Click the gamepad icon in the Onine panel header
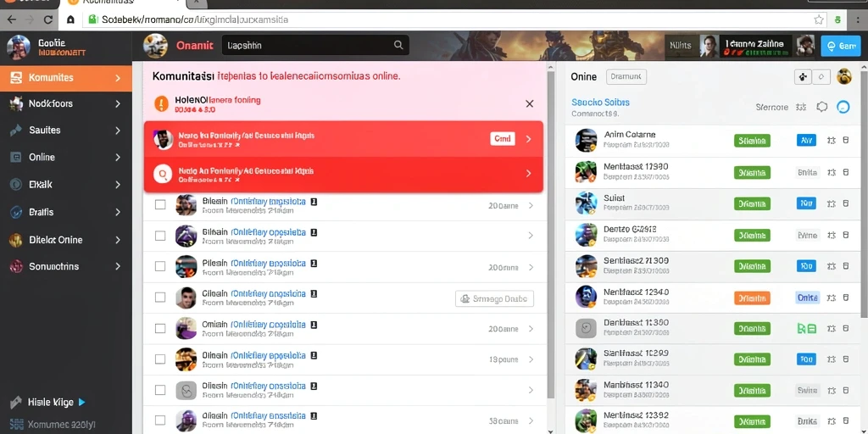The height and width of the screenshot is (434, 868). click(x=804, y=77)
